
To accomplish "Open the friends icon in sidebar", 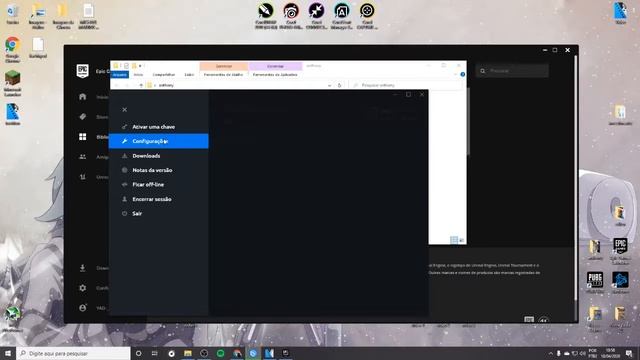I will click(x=82, y=157).
